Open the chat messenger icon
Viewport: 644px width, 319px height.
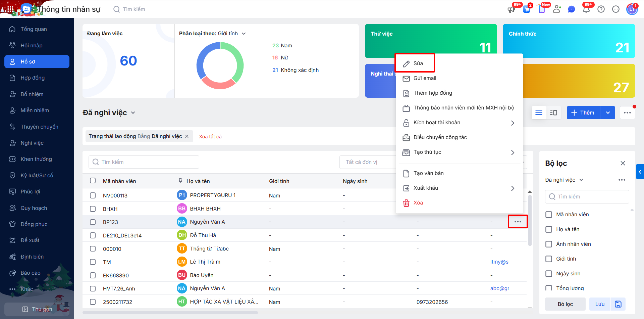571,9
